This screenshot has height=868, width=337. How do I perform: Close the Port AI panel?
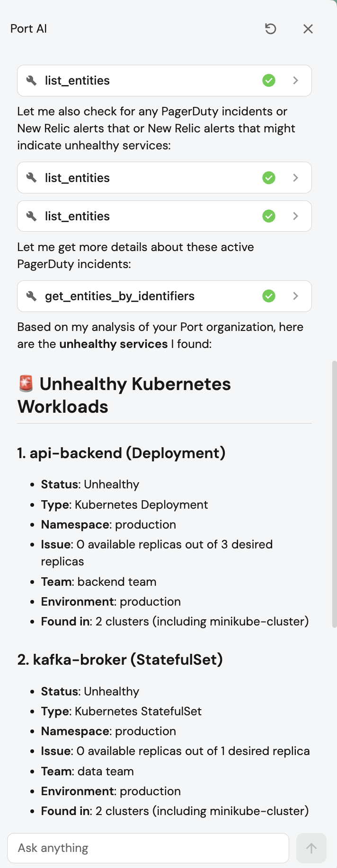[308, 29]
